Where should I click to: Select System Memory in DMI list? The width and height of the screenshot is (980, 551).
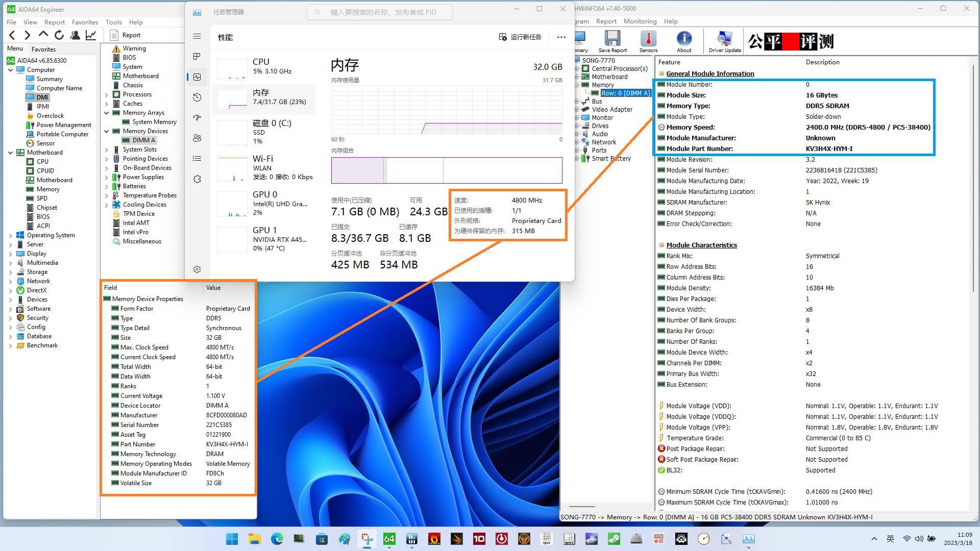(x=154, y=122)
